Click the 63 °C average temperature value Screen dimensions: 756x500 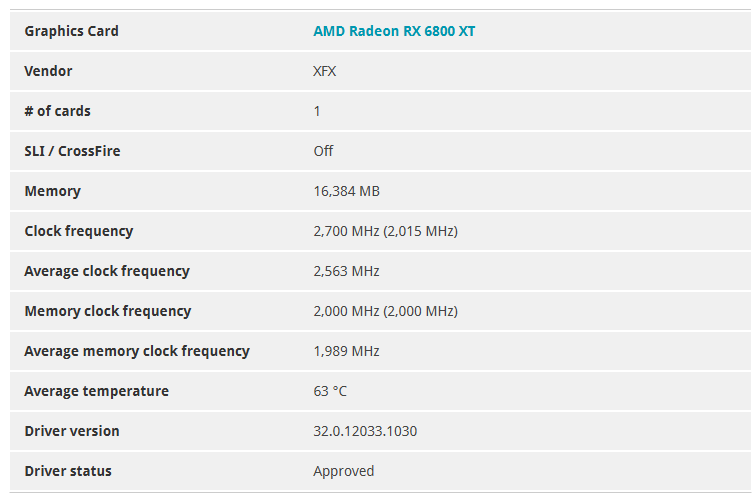(x=330, y=391)
